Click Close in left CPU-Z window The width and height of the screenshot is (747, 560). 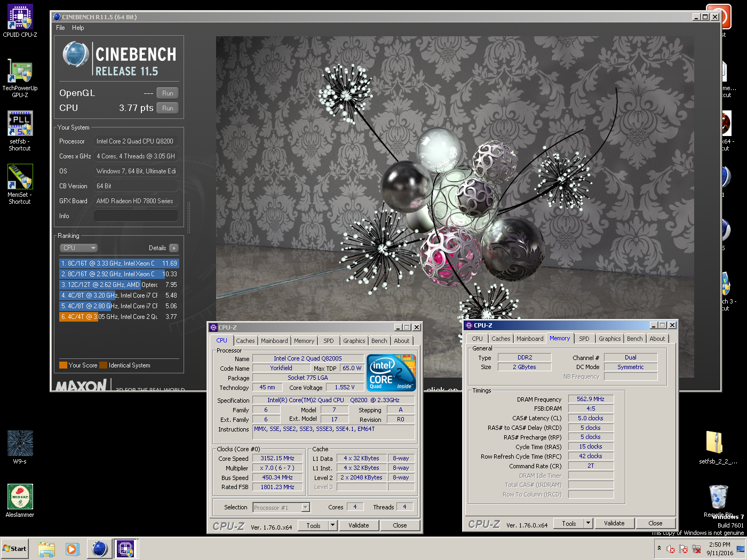pos(400,526)
